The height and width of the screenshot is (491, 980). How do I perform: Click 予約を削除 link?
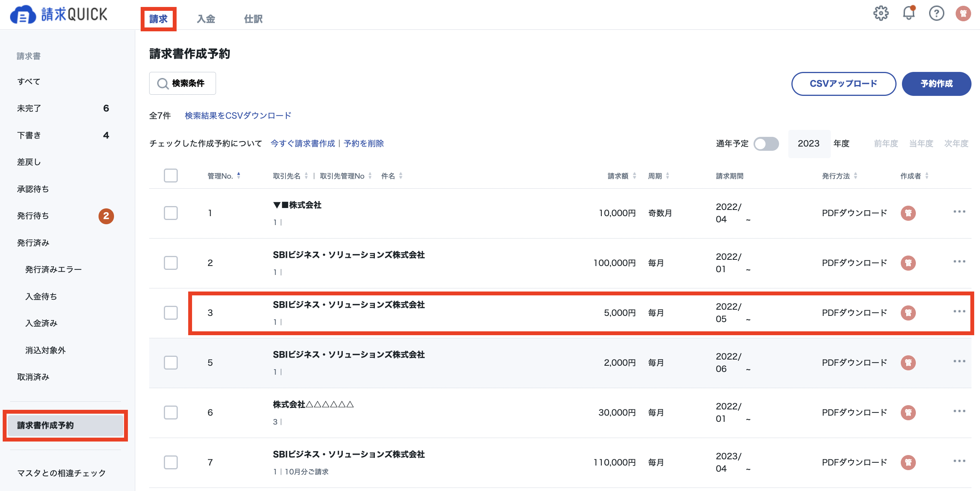364,143
